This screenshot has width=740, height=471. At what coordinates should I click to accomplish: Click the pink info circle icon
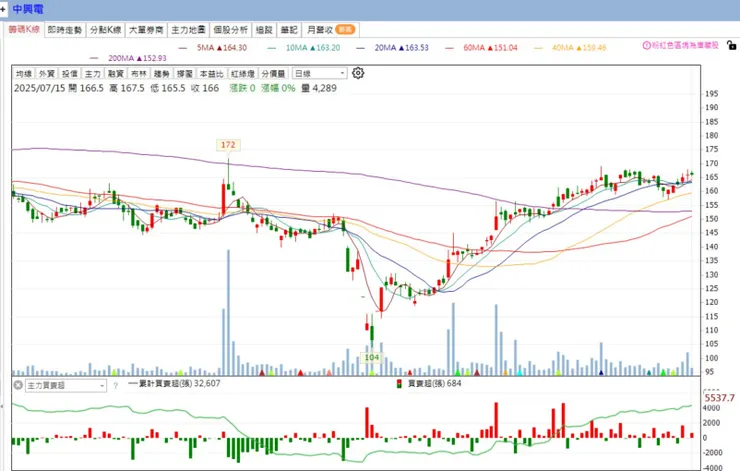pyautogui.click(x=646, y=45)
